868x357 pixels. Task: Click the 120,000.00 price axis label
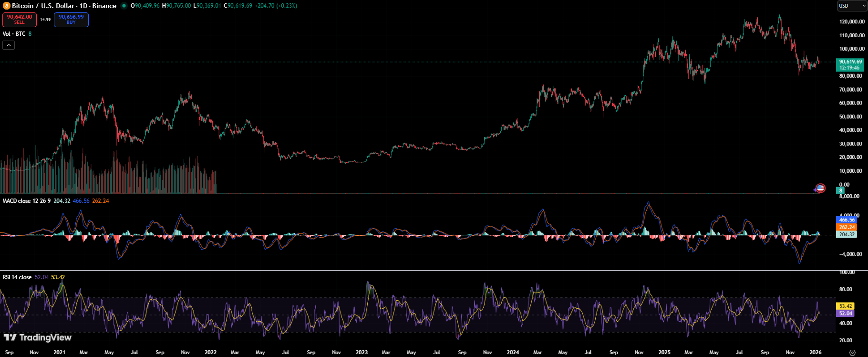tap(852, 22)
